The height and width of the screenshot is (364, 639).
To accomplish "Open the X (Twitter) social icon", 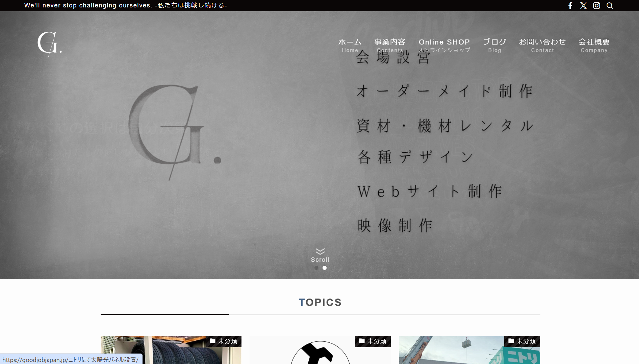I will 583,5.
